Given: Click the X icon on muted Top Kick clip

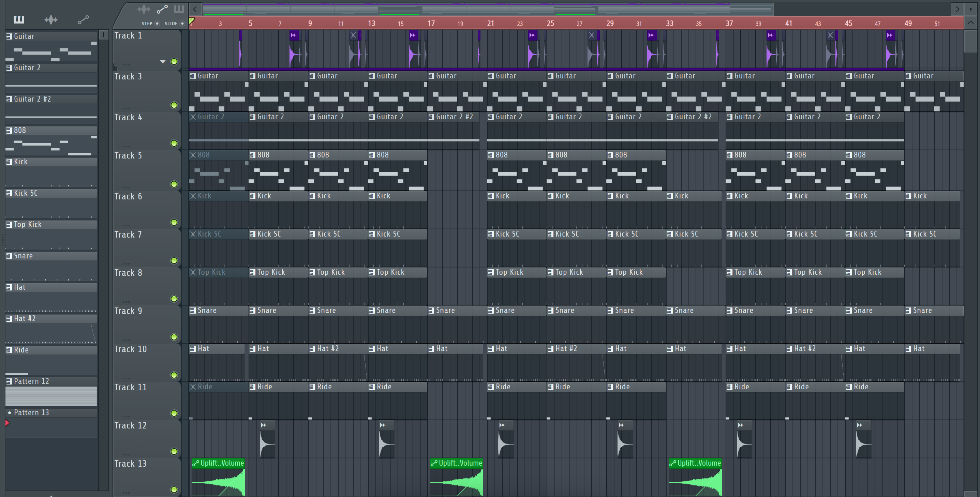Looking at the screenshot, I should pos(193,272).
